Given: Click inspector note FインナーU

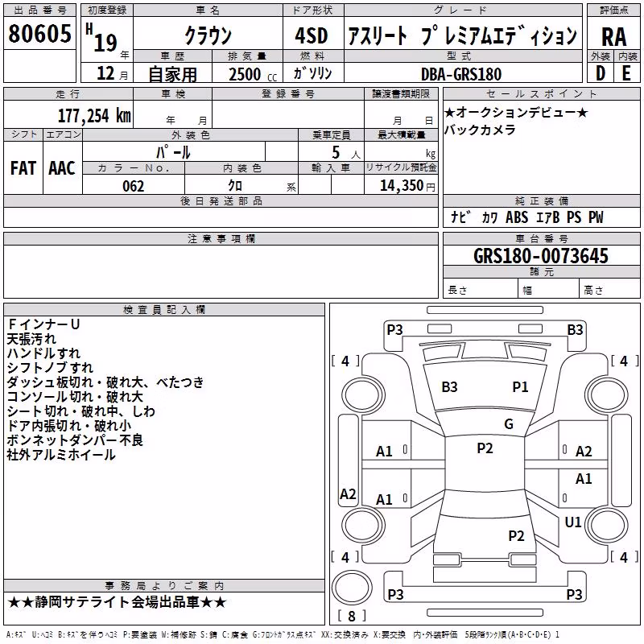Looking at the screenshot, I should (x=43, y=324).
